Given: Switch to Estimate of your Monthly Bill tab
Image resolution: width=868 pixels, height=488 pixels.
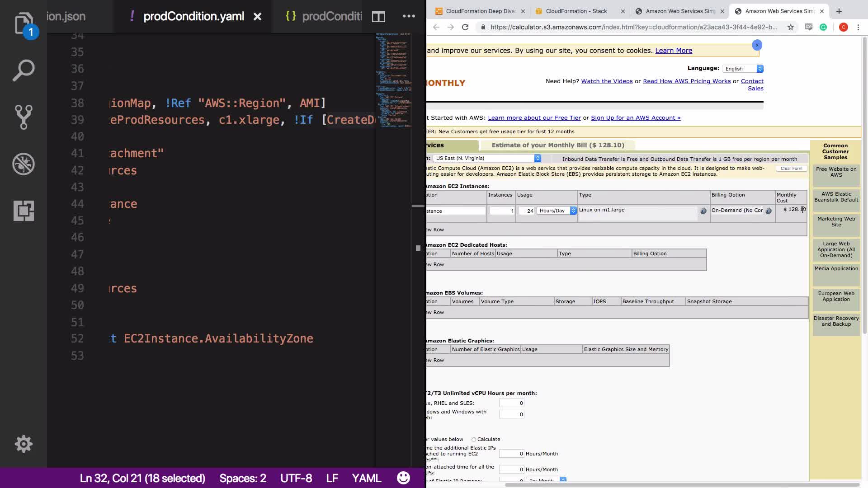Looking at the screenshot, I should pos(557,145).
